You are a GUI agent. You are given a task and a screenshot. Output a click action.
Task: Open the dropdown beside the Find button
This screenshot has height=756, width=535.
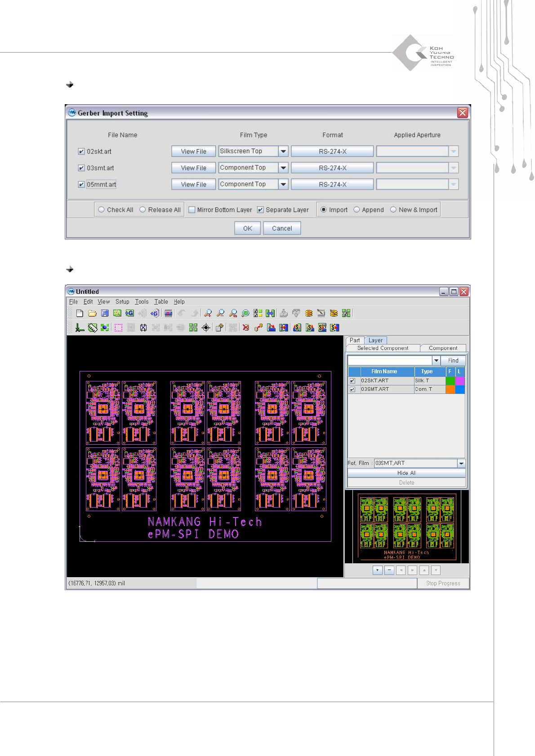tap(436, 361)
